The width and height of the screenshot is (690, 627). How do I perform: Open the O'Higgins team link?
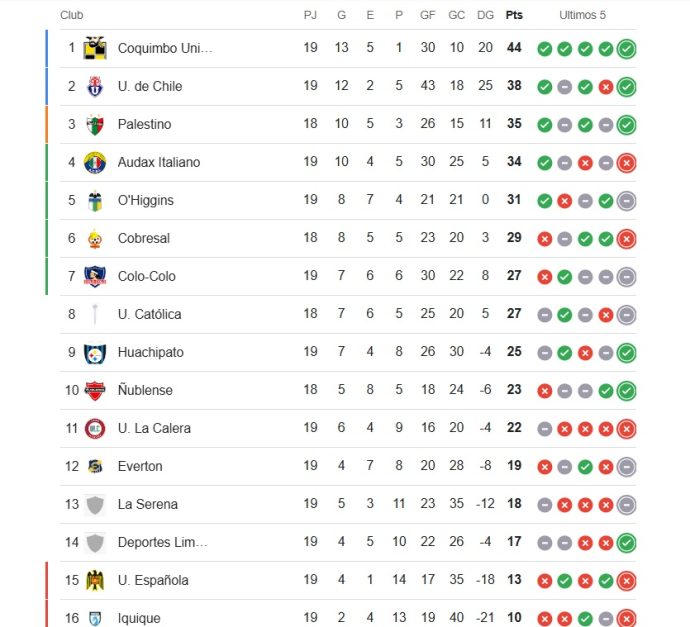(x=146, y=200)
